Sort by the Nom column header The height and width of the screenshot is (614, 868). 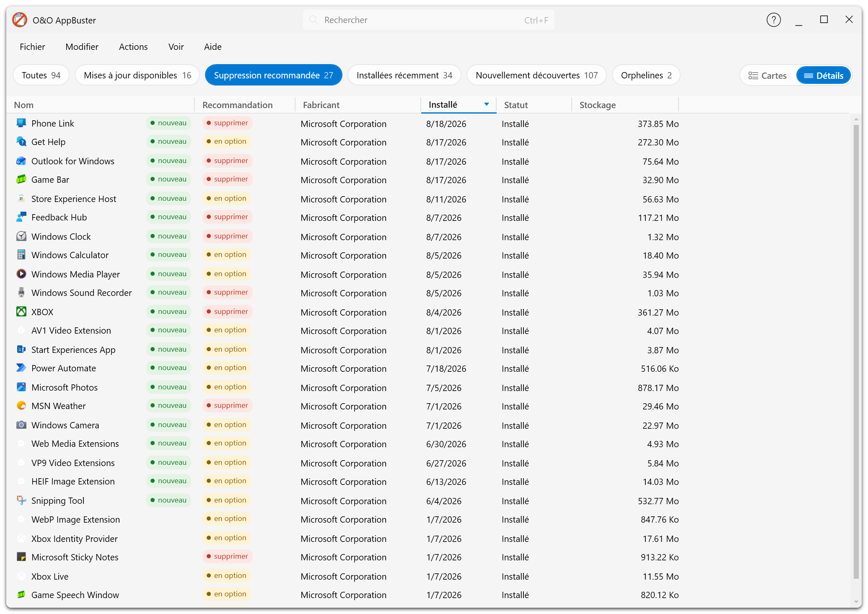coord(101,105)
